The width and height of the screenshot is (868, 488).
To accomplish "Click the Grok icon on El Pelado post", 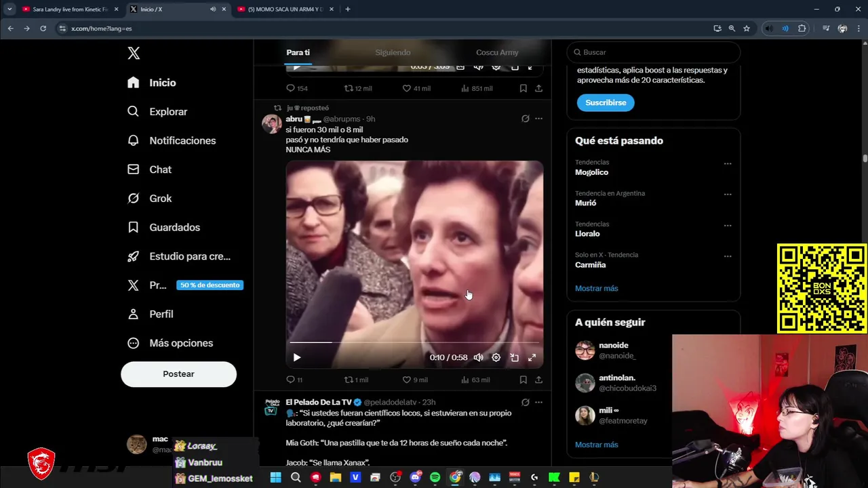I will (525, 402).
